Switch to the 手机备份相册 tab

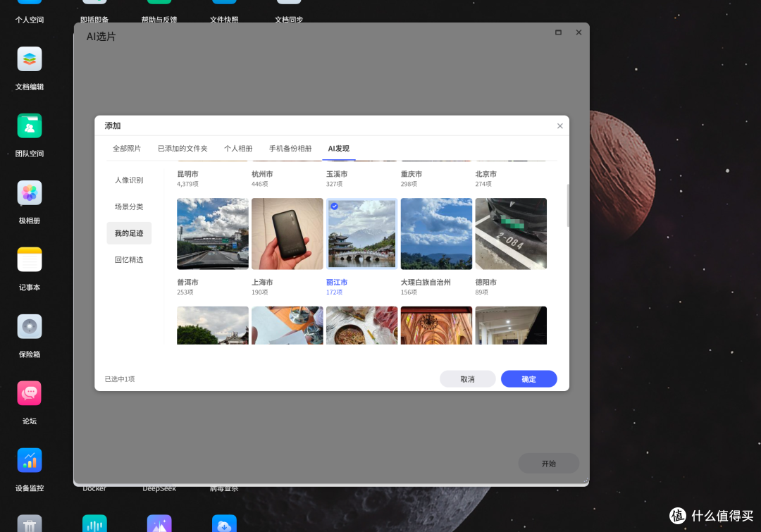point(290,149)
